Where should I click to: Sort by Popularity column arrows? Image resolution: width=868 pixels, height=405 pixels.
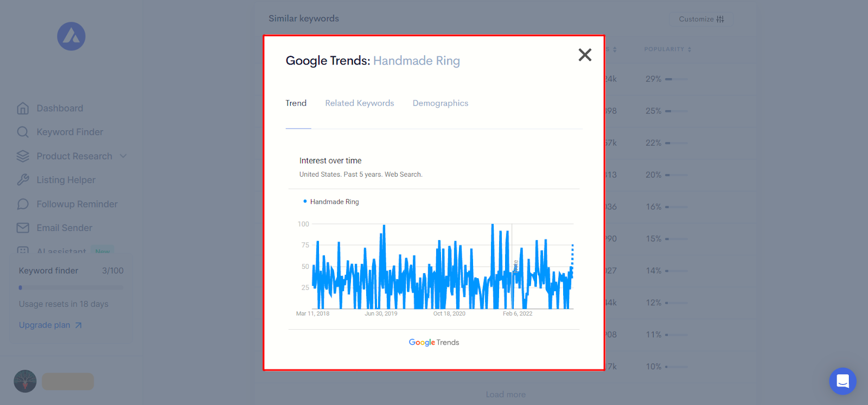pos(690,49)
